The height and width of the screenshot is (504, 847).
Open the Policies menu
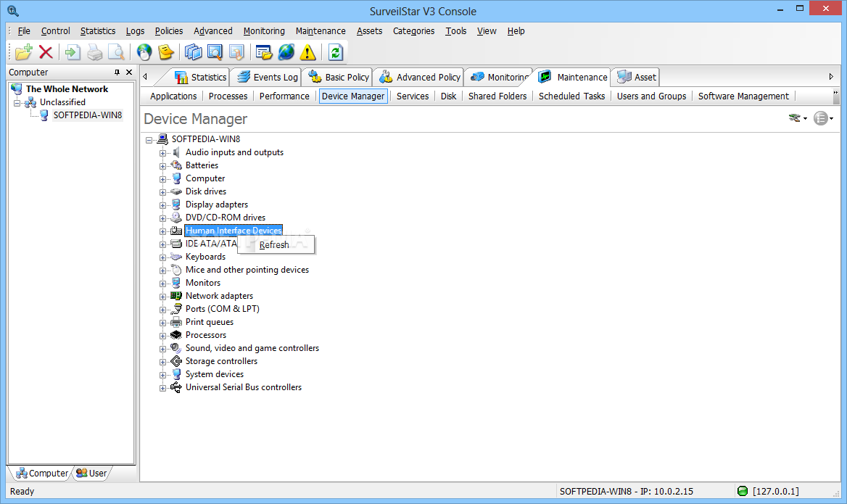168,30
